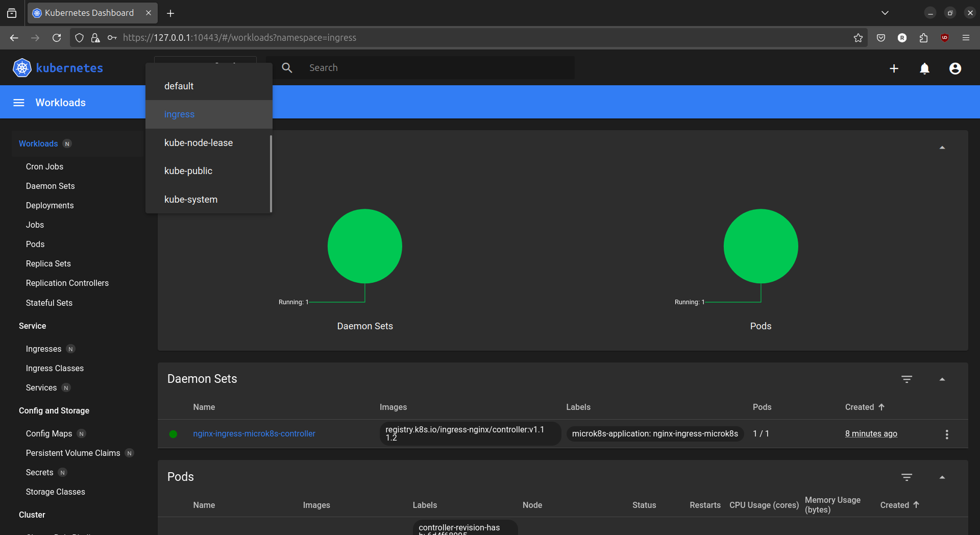
Task: Go to Persistent Volume Claims
Action: pos(73,453)
